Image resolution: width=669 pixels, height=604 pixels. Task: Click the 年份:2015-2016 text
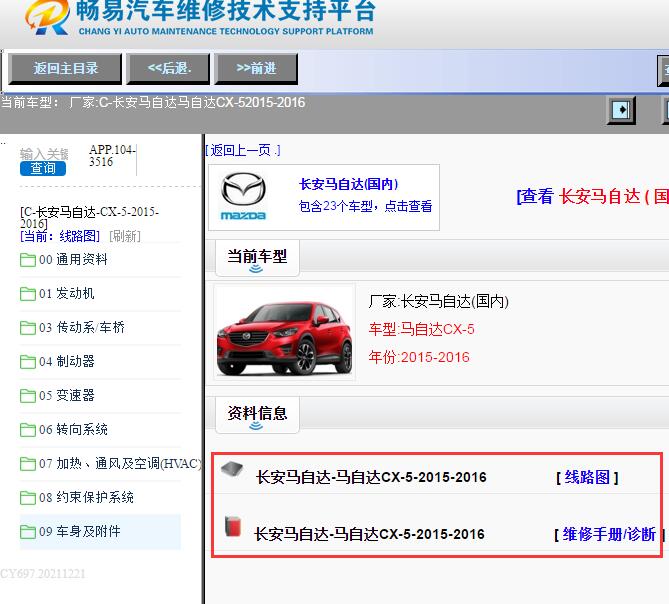(419, 357)
